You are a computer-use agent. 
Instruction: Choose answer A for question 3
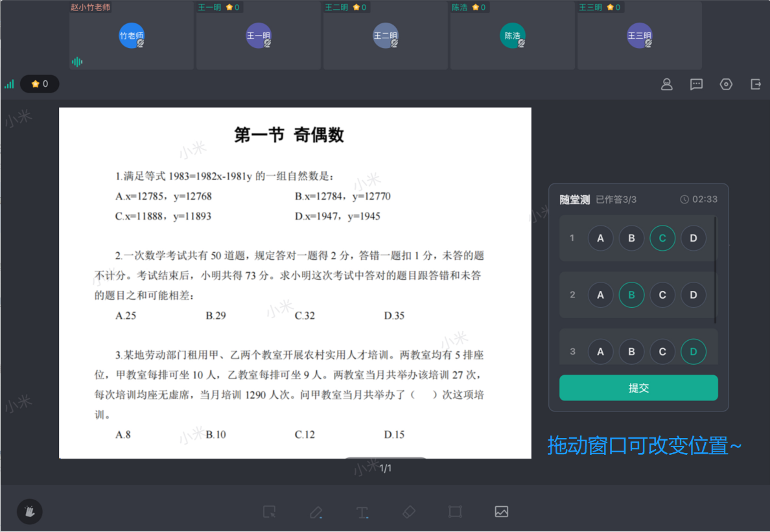coord(600,351)
